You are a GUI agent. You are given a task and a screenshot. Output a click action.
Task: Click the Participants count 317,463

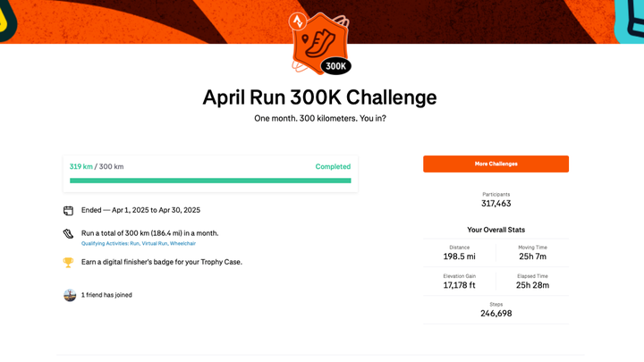496,204
